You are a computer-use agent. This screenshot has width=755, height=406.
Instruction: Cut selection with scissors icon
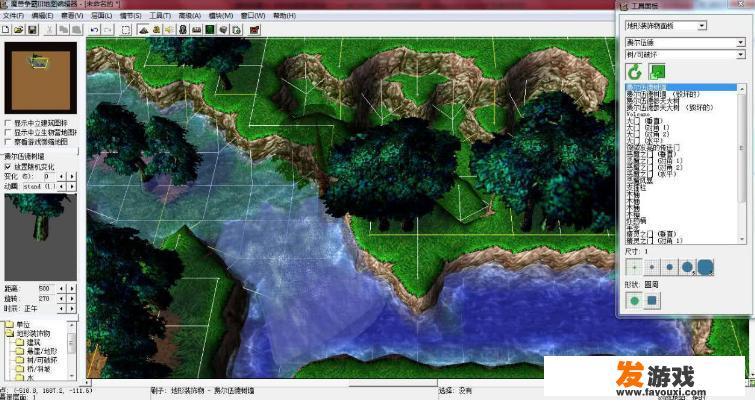click(50, 30)
